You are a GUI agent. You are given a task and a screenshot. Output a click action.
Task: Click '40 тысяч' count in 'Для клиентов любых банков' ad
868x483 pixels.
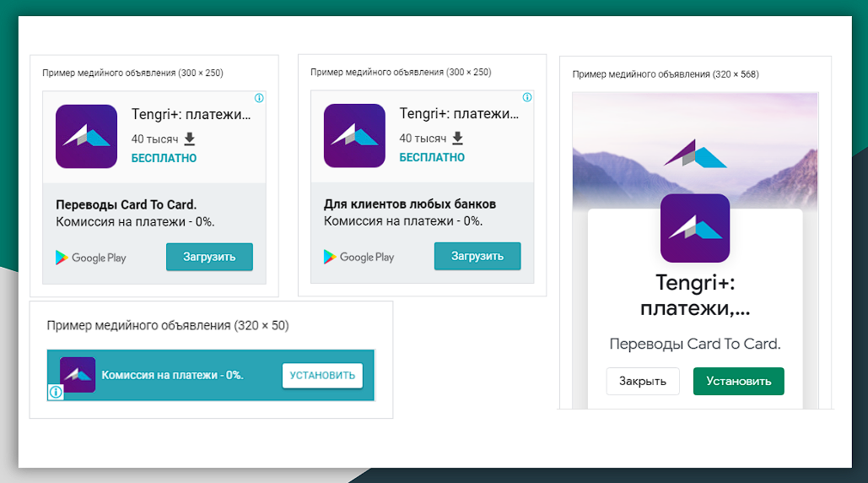(x=423, y=138)
